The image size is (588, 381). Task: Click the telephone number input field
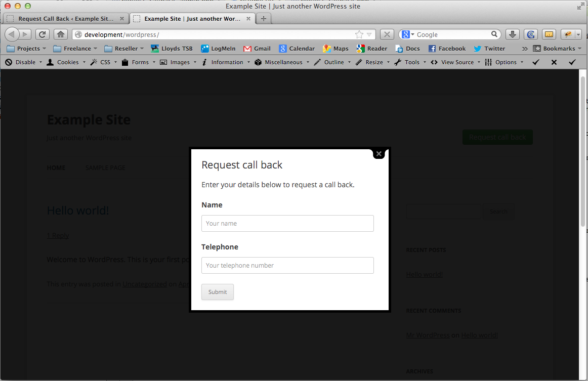coord(287,265)
